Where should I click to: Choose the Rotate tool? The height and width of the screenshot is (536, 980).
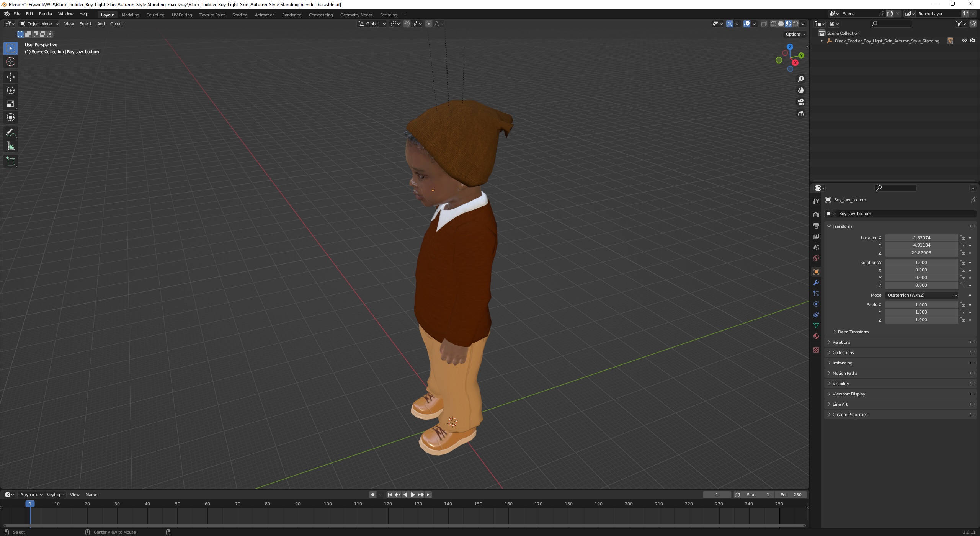click(x=11, y=90)
